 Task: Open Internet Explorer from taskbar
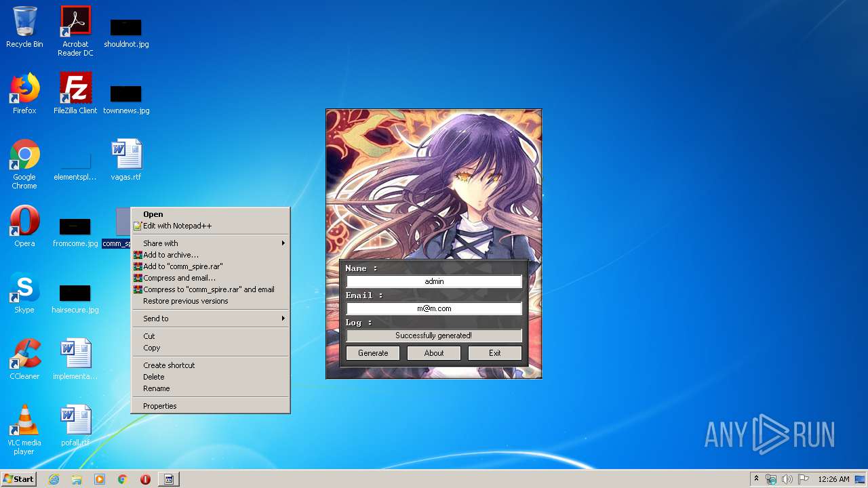point(54,479)
